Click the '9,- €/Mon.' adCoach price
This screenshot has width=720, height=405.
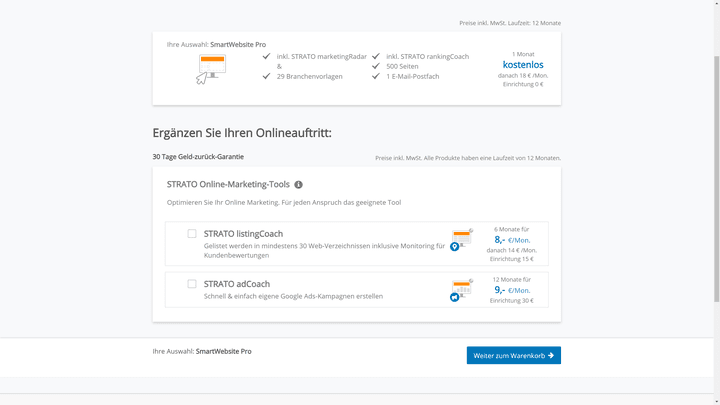[512, 290]
